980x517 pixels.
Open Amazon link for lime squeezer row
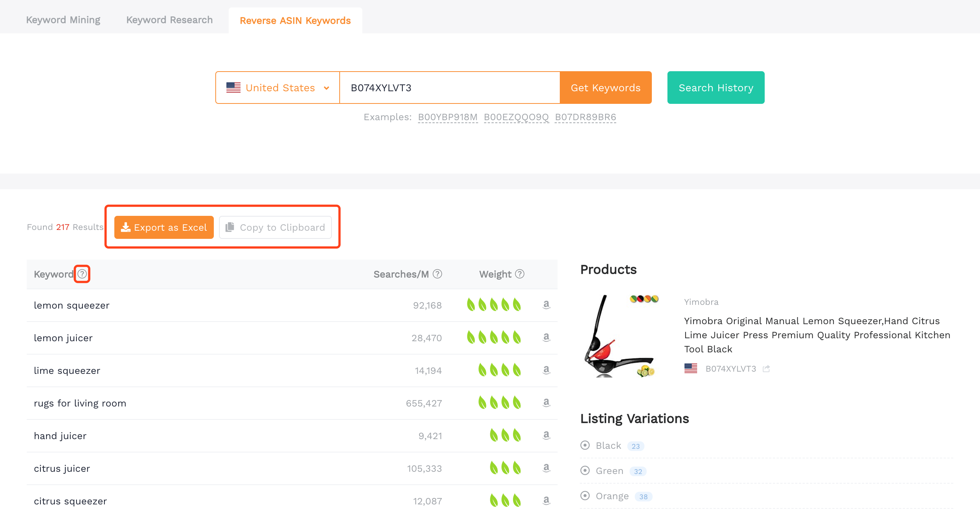pyautogui.click(x=546, y=370)
